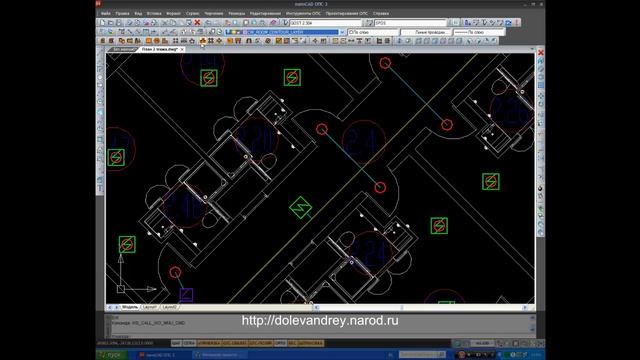
Task: Click the command line scroll-up arrow
Action: (x=532, y=318)
